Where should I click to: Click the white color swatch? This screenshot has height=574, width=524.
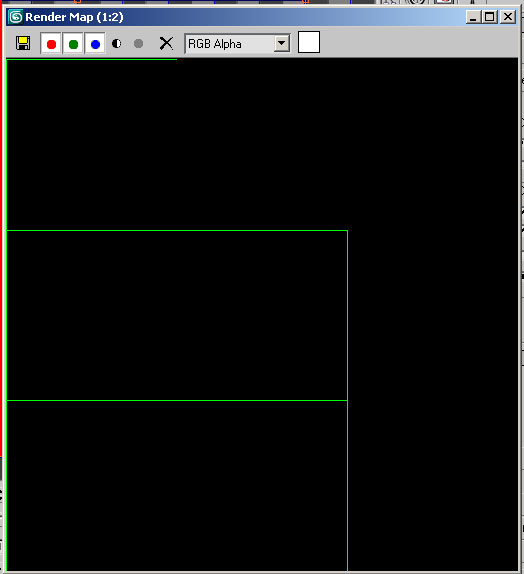pos(309,42)
